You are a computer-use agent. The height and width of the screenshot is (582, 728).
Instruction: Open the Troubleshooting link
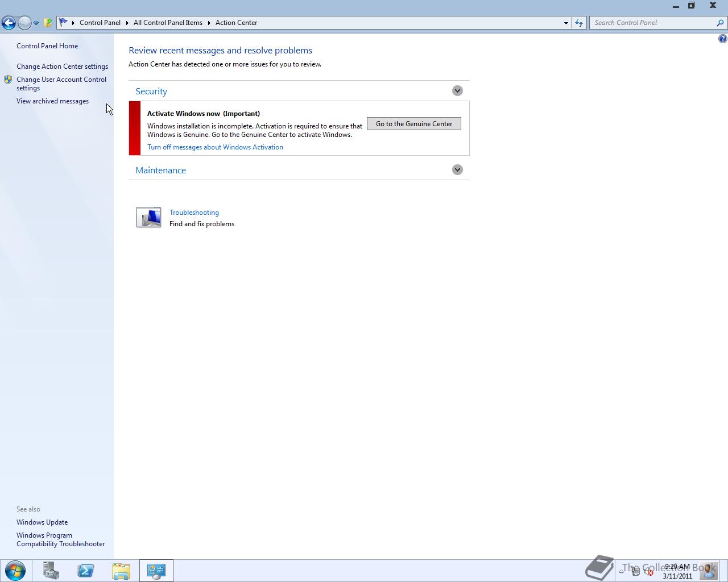194,213
